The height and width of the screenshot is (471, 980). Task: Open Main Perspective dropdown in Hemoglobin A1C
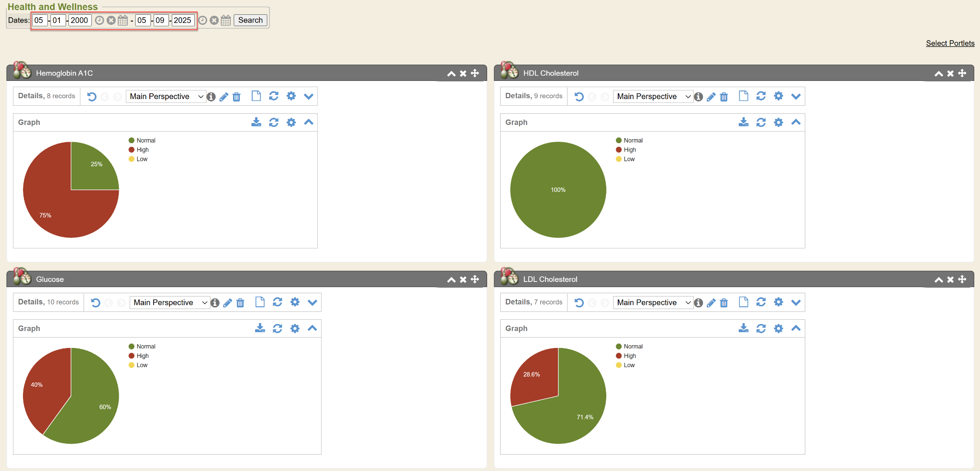coord(166,97)
